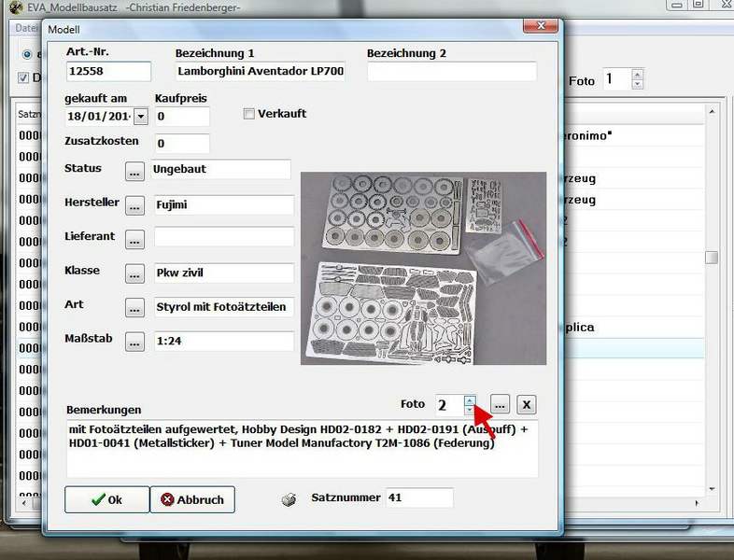This screenshot has width=734, height=560.
Task: Open the gekauft am date dropdown
Action: click(141, 116)
